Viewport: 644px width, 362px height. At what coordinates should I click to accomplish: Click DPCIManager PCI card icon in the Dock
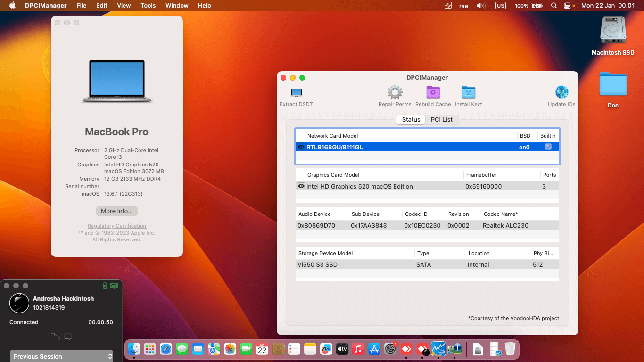(454, 349)
